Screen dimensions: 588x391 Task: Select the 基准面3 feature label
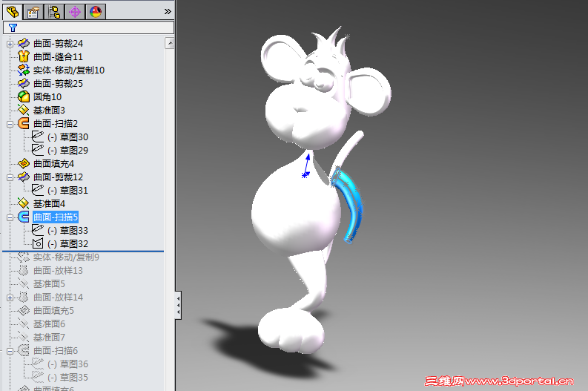pyautogui.click(x=49, y=111)
